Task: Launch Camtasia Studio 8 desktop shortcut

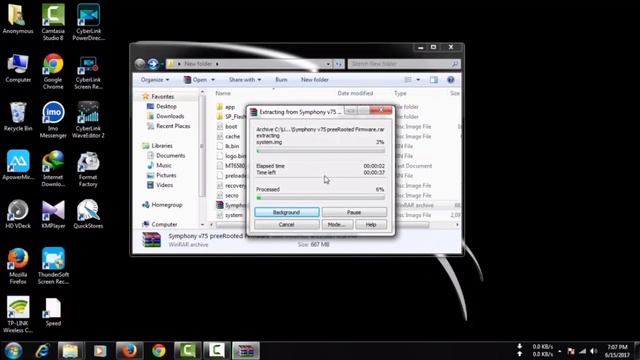Action: (x=53, y=22)
